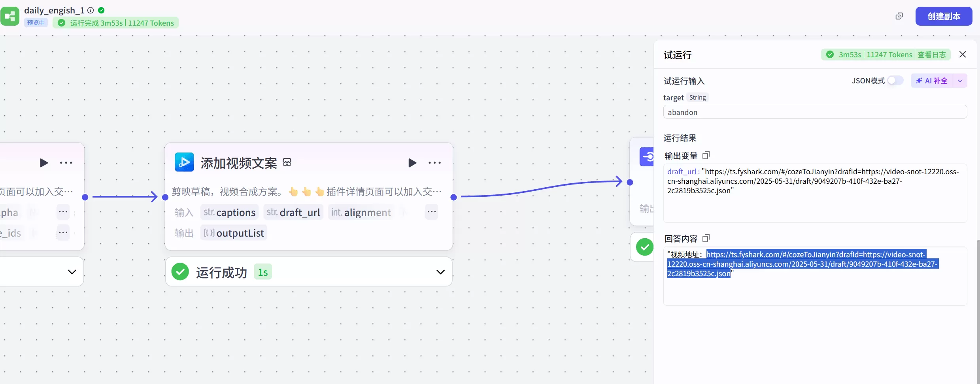Copy the 输出变量 draft_url output

point(706,155)
